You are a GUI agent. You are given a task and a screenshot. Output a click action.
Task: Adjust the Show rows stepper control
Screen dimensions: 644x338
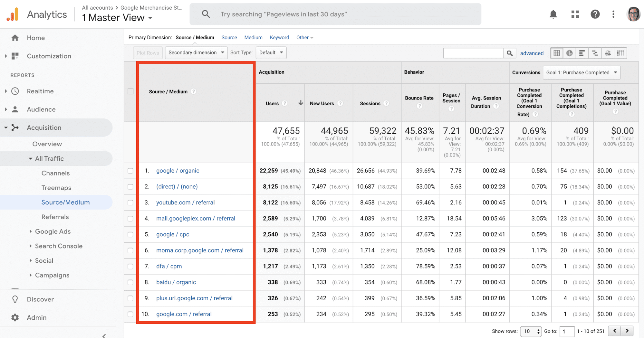tap(531, 331)
